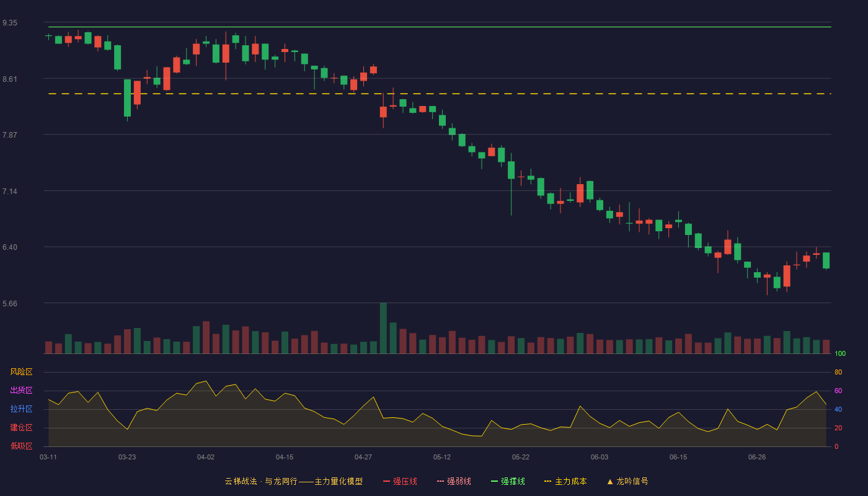
Task: Click the 7.87 price axis label
Action: [x=10, y=135]
